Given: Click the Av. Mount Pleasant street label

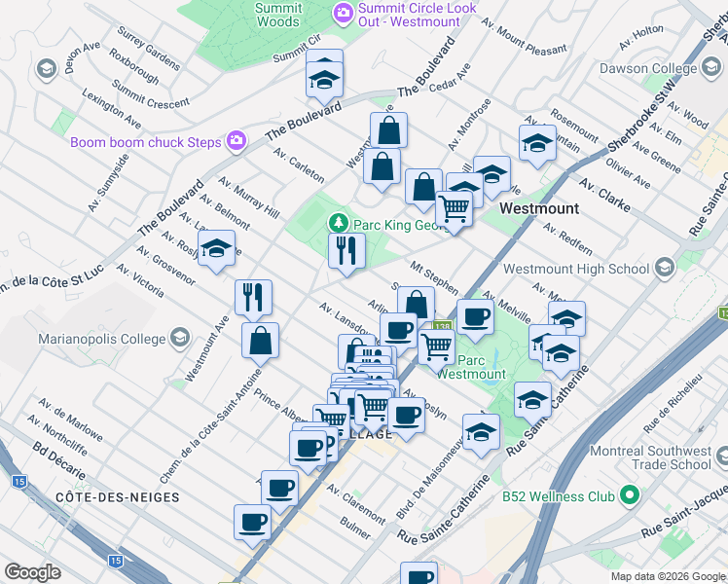Looking at the screenshot, I should [524, 37].
